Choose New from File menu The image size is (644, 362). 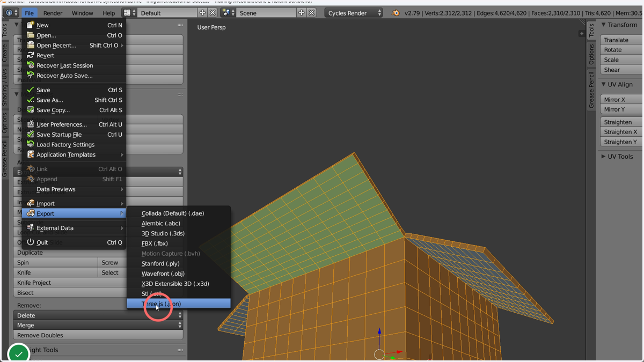coord(74,25)
